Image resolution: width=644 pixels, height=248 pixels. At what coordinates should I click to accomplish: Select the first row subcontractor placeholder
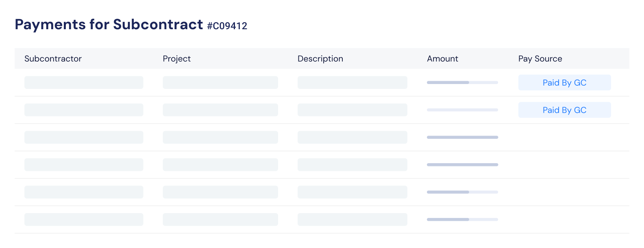(x=84, y=82)
